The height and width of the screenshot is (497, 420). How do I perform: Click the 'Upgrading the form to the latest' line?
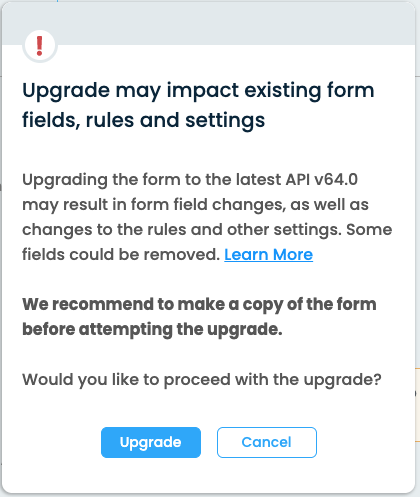(152, 180)
